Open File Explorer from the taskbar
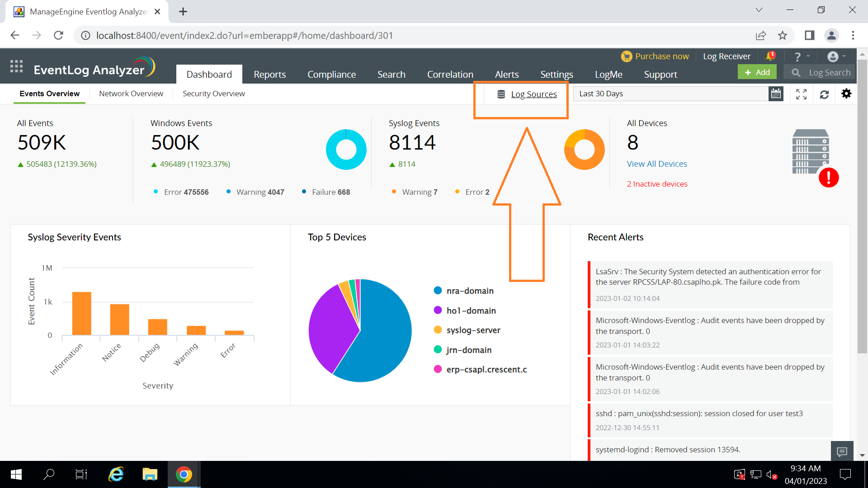868x488 pixels. coord(150,474)
